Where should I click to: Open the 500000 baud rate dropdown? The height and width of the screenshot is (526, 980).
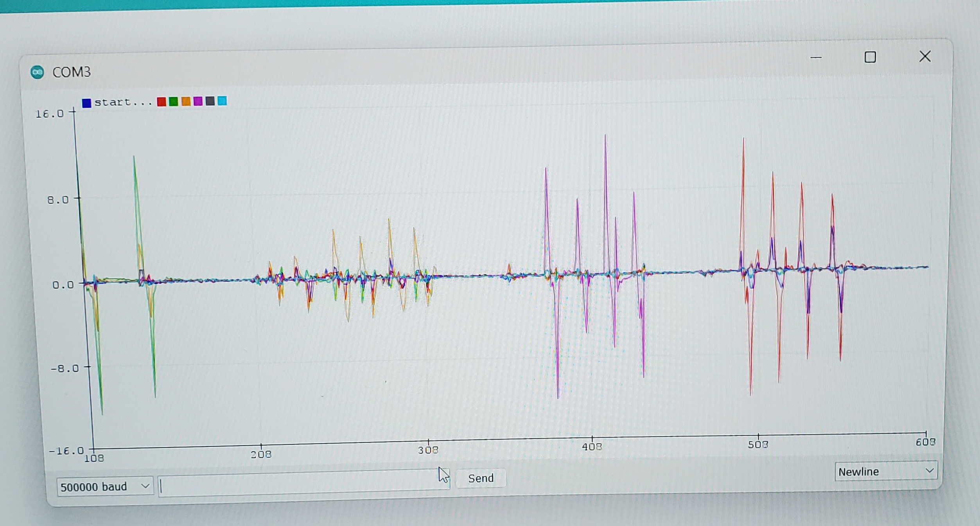[105, 486]
